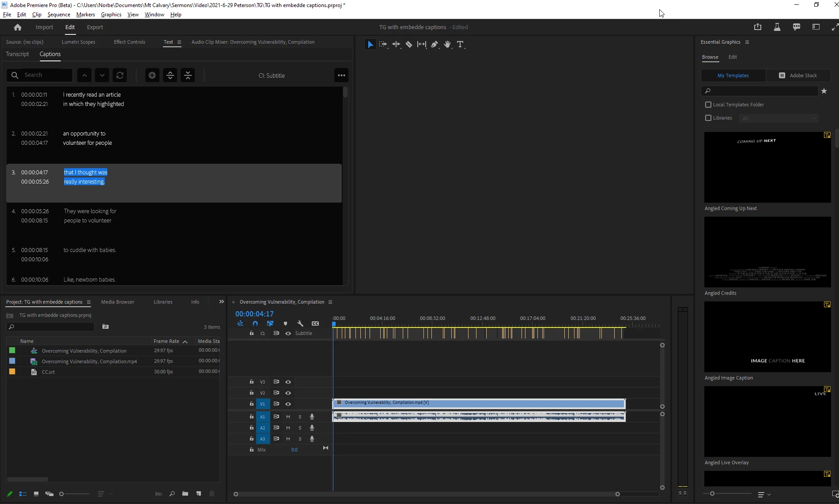Open the Project panel menu

pyautogui.click(x=88, y=302)
